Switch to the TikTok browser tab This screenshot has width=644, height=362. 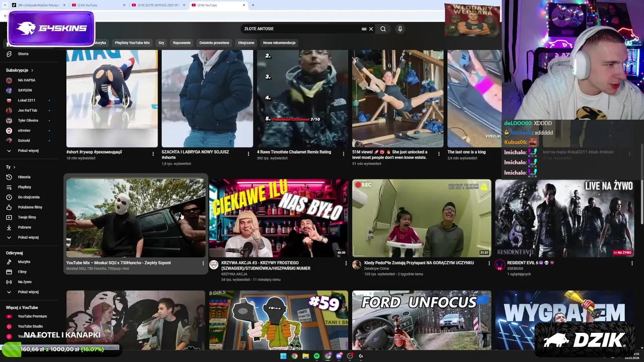pos(37,5)
